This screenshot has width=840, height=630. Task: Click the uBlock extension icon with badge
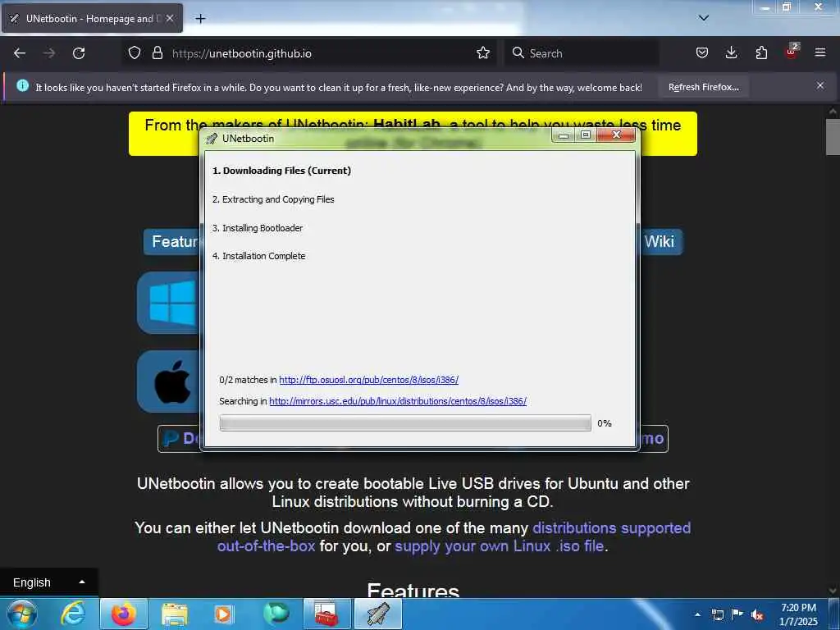tap(792, 52)
